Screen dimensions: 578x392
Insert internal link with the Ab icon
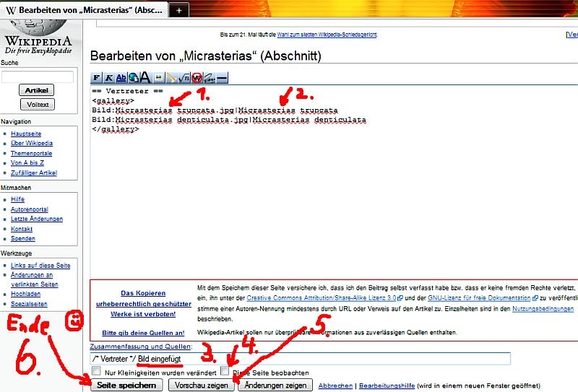(x=121, y=77)
